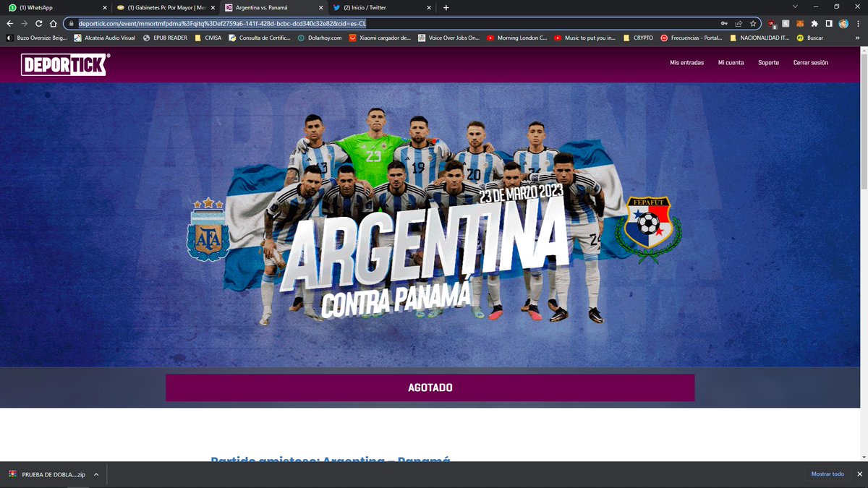Open the Chrome profile avatar
This screenshot has width=868, height=488.
click(843, 23)
